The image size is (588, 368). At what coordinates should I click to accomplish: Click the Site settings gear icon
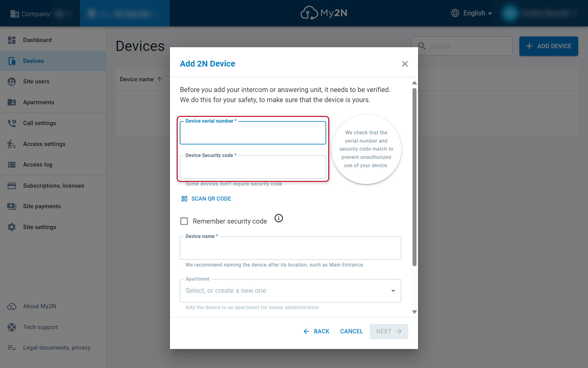coord(12,227)
